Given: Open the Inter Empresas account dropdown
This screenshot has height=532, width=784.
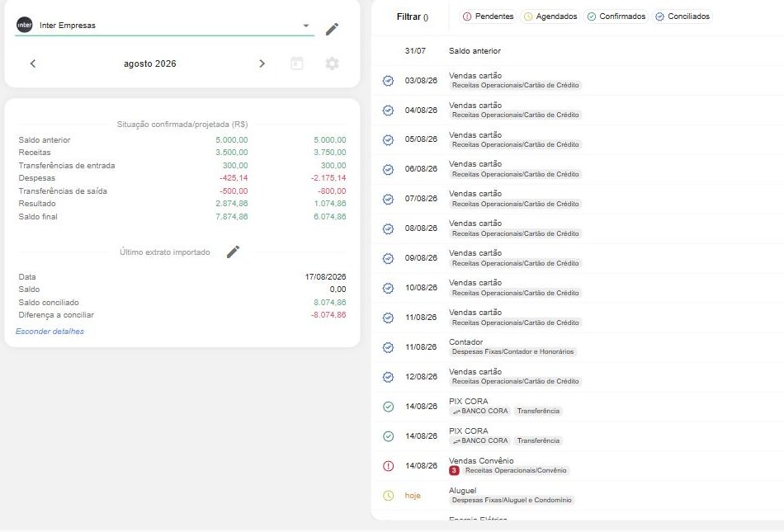Looking at the screenshot, I should pos(306,26).
